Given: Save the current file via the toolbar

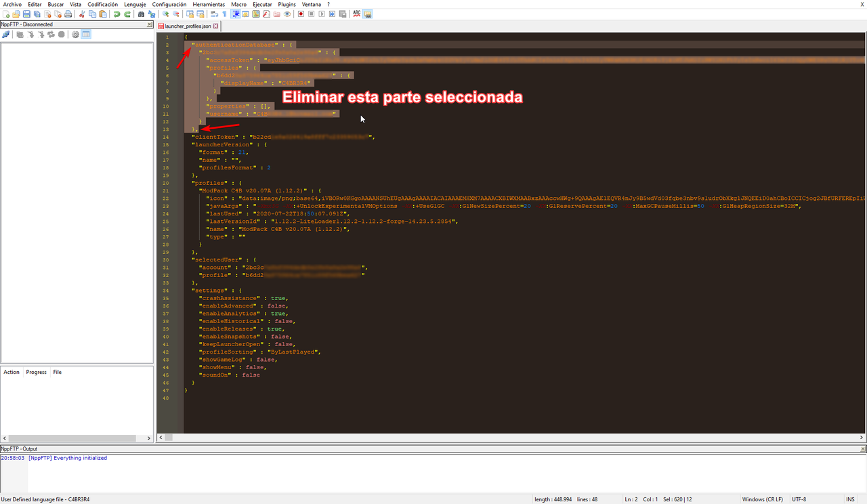Looking at the screenshot, I should (x=26, y=14).
